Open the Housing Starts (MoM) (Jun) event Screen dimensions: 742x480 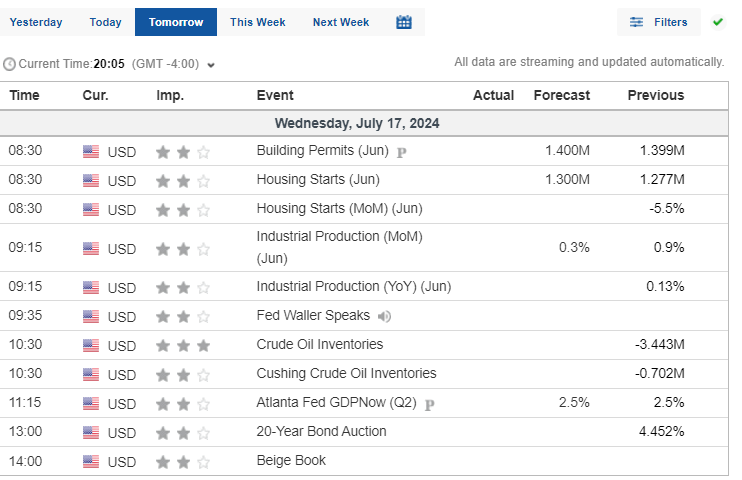coord(339,208)
